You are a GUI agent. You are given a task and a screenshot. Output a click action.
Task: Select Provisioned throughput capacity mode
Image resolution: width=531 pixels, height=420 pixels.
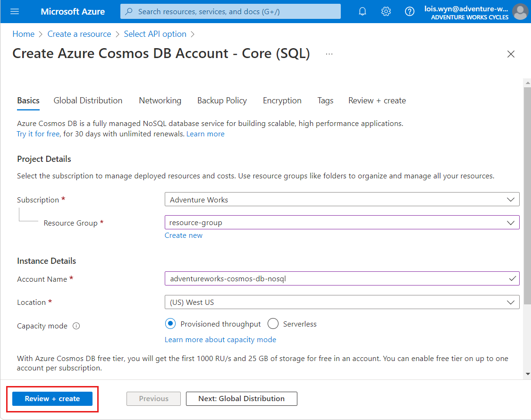pyautogui.click(x=170, y=324)
